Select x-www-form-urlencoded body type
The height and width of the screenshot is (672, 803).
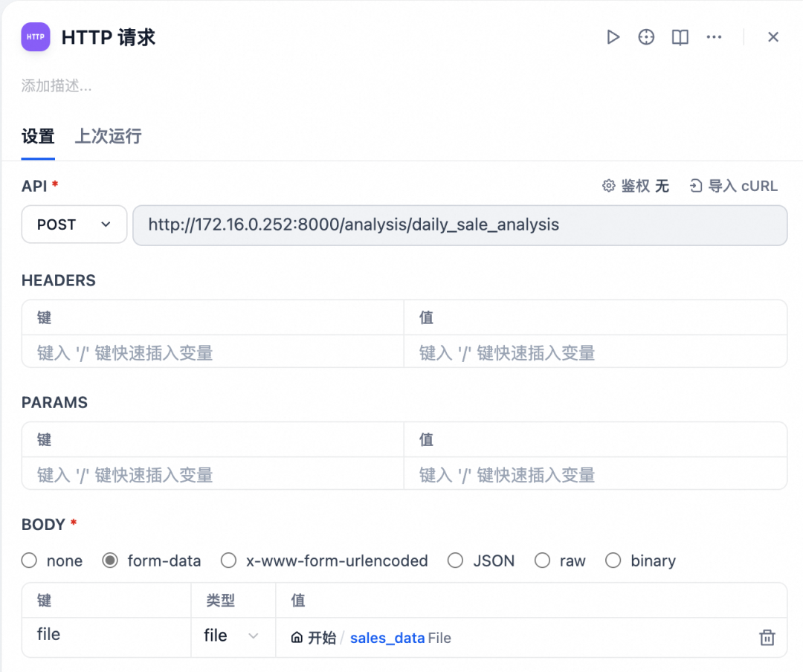[x=228, y=560]
